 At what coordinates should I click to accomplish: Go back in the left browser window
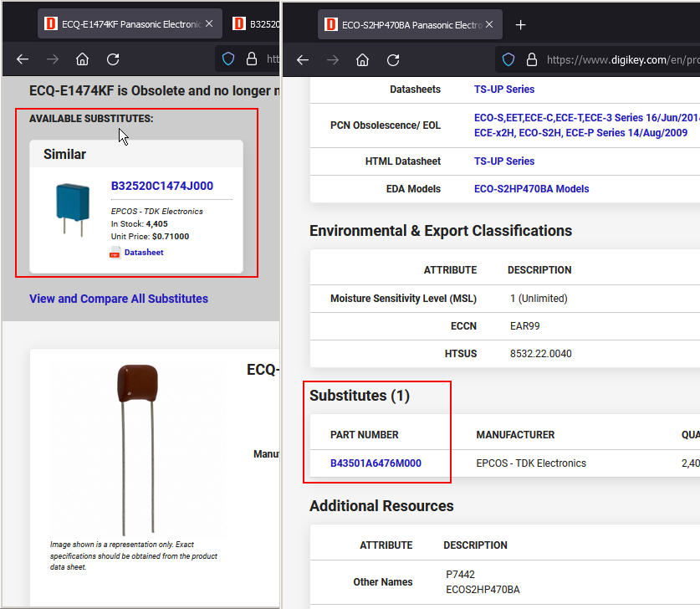point(23,59)
